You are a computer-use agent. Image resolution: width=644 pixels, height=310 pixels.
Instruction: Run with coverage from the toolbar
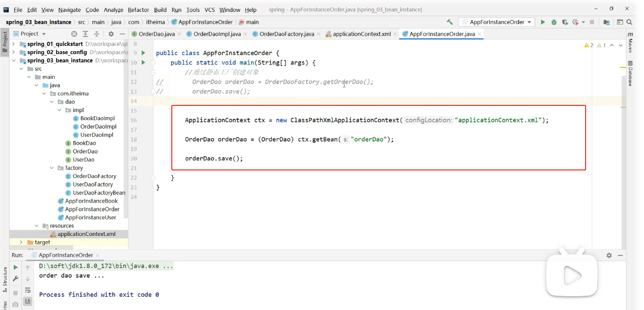[x=565, y=22]
